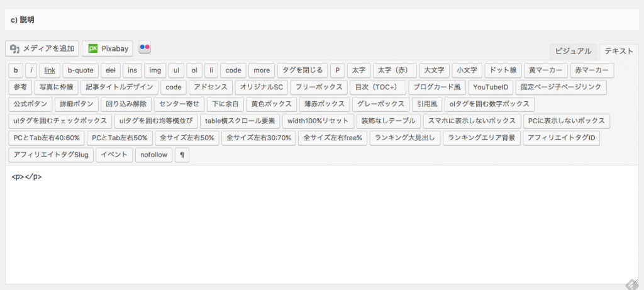The image size is (644, 290).
Task: Apply strikethrough with del quicktag
Action: (x=110, y=70)
